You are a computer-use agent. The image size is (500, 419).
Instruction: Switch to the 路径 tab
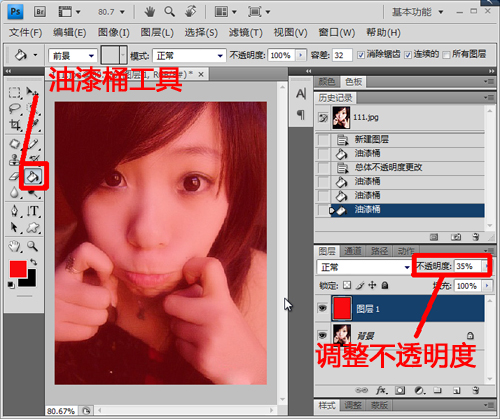click(x=379, y=251)
